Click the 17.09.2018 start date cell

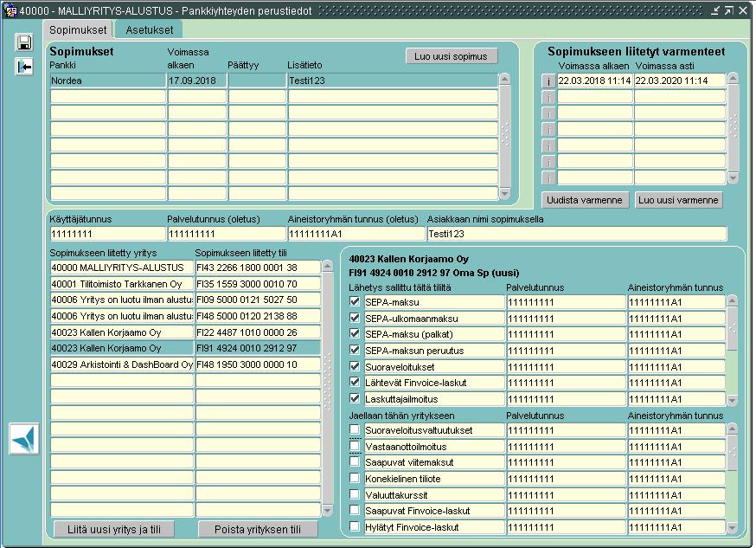196,81
